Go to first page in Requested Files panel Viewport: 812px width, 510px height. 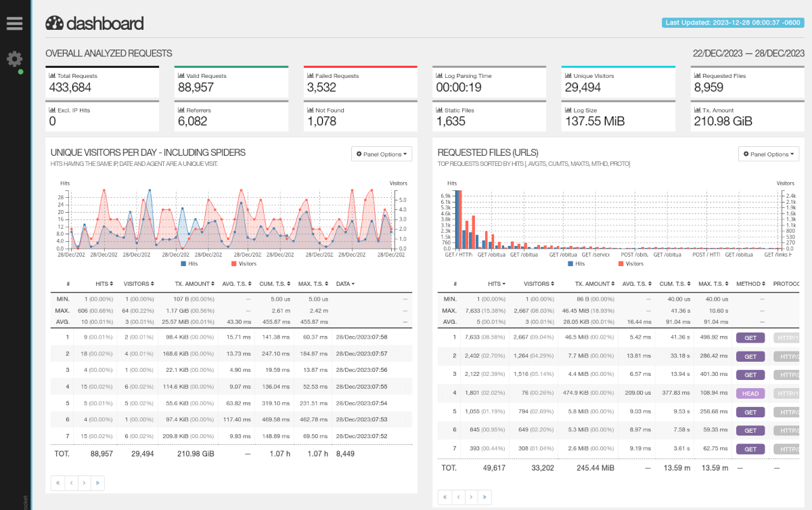445,497
